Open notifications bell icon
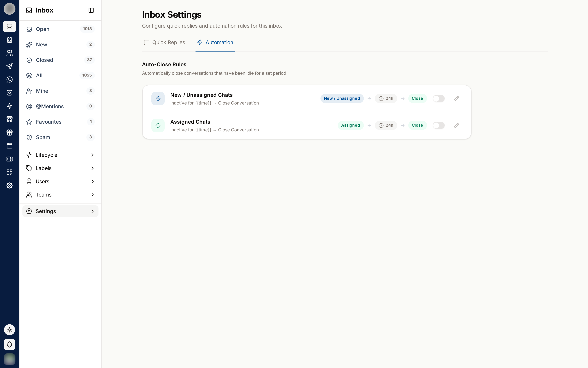Screen dimensions: 588x368 (10, 344)
